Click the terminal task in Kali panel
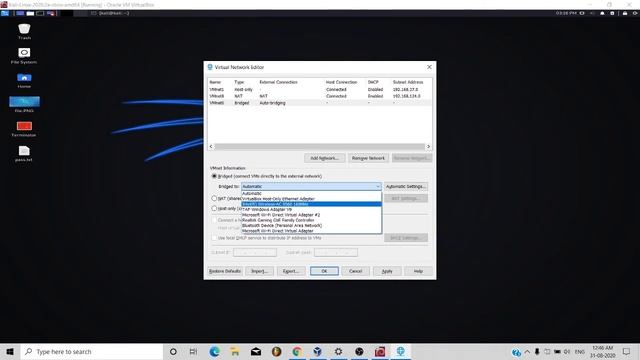The height and width of the screenshot is (360, 640). click(x=110, y=13)
